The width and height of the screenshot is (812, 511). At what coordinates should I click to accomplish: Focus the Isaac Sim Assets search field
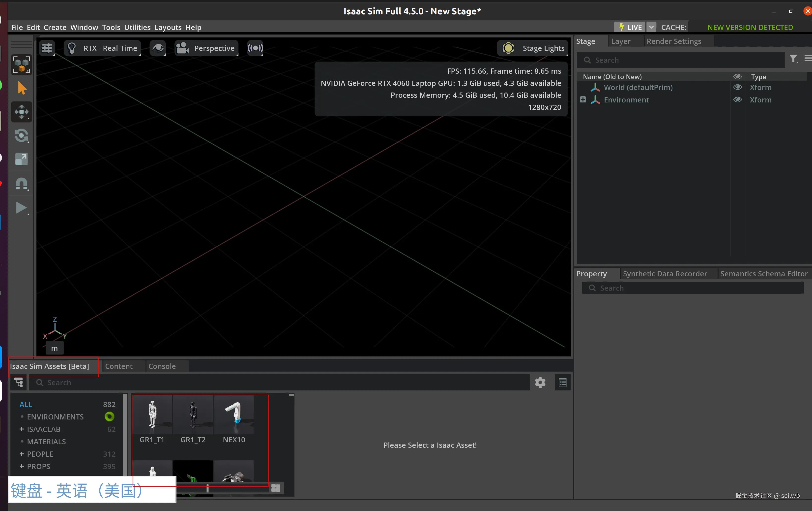tap(280, 383)
